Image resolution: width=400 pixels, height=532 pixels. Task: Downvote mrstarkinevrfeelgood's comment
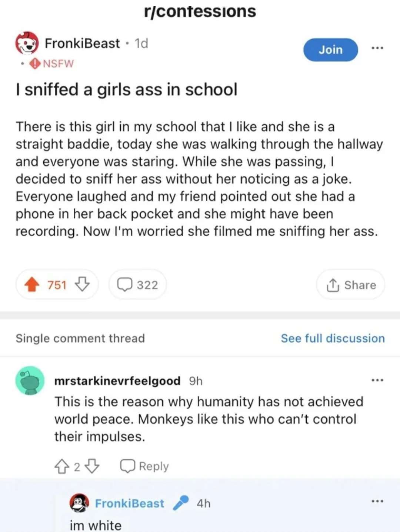click(x=92, y=466)
